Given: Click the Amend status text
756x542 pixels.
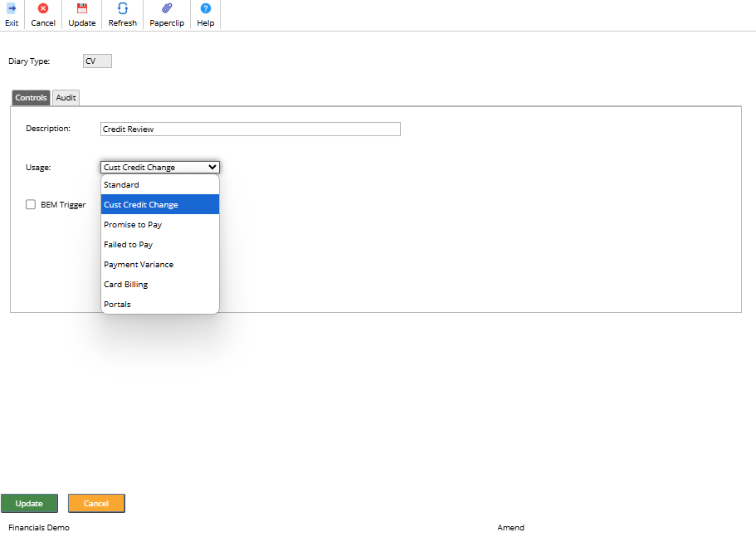Looking at the screenshot, I should [x=510, y=528].
